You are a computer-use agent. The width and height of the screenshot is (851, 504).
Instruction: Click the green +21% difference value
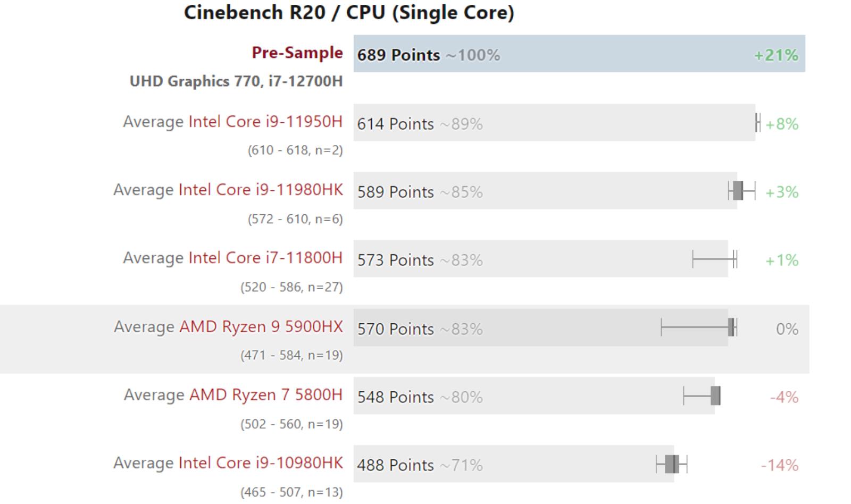(x=776, y=55)
